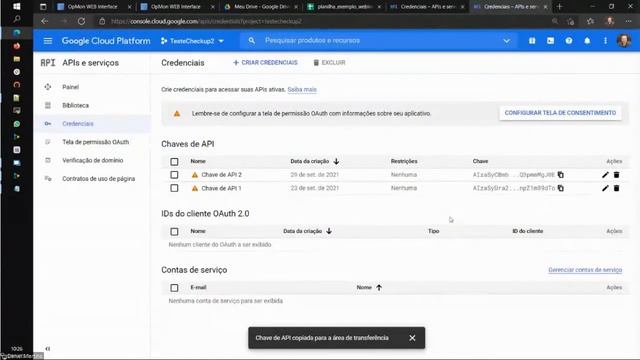Open the gift icon in the header
Image resolution: width=640 pixels, height=360 pixels.
pos(532,41)
